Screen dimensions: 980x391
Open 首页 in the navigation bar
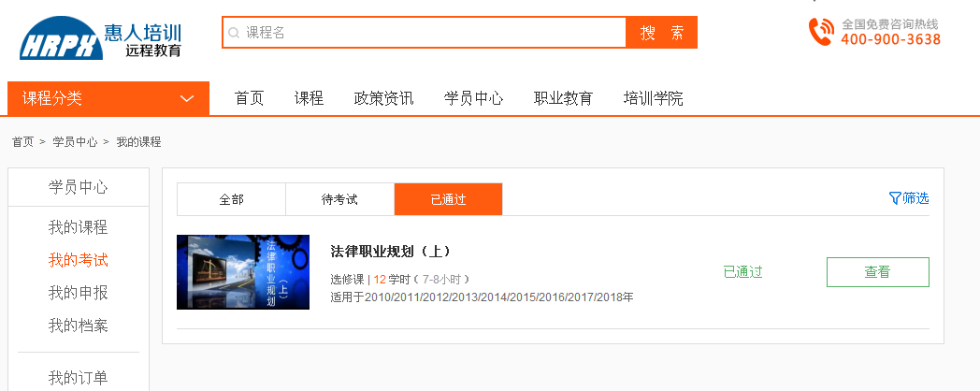click(x=250, y=98)
